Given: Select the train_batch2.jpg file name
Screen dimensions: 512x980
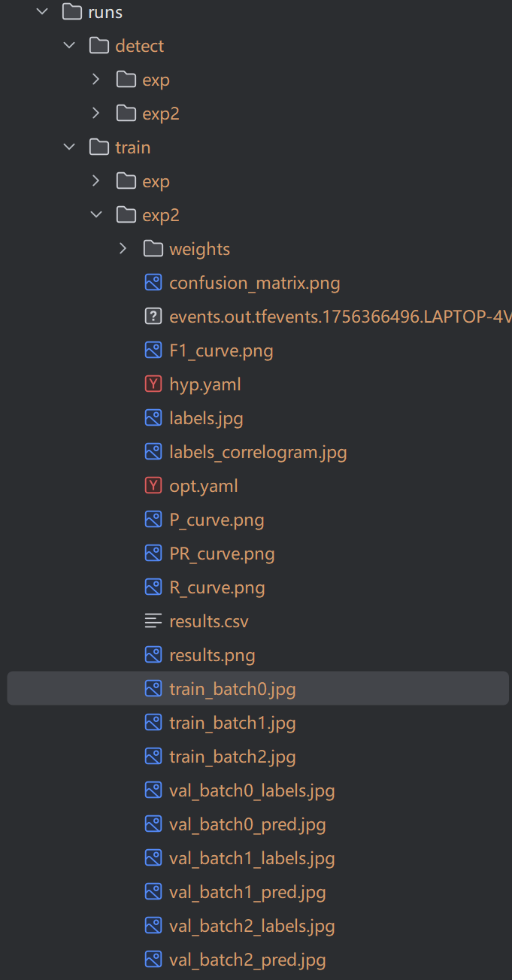Looking at the screenshot, I should (x=232, y=757).
